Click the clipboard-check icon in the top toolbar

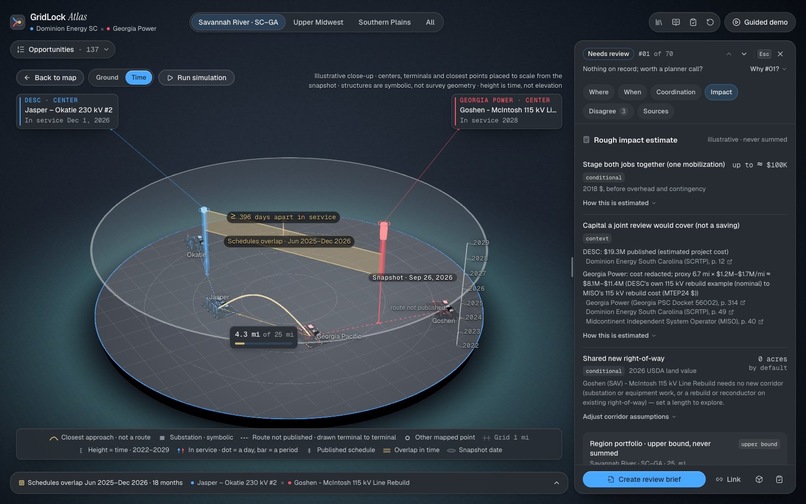(x=693, y=22)
